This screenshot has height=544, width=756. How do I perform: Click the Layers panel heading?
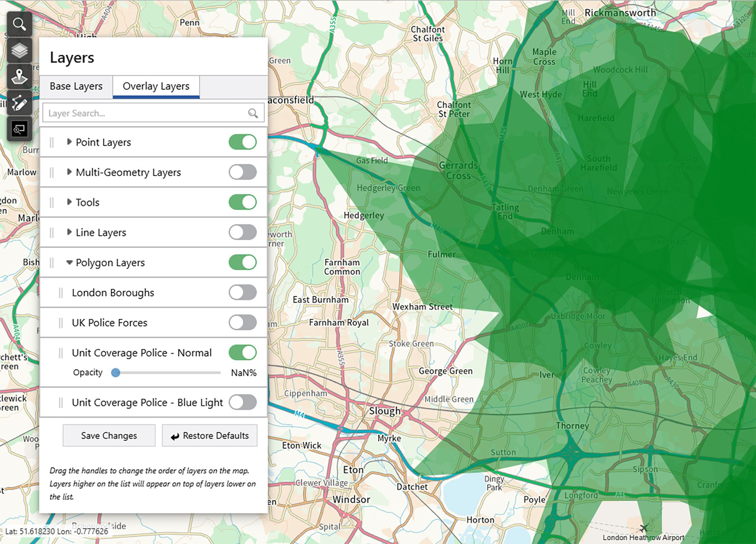(x=72, y=58)
